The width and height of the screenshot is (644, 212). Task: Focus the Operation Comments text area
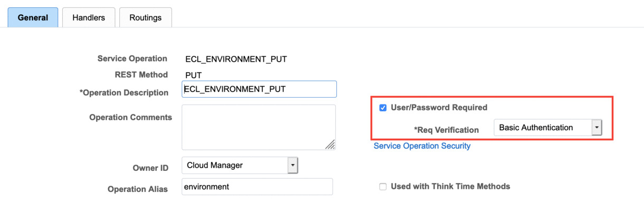(258, 127)
